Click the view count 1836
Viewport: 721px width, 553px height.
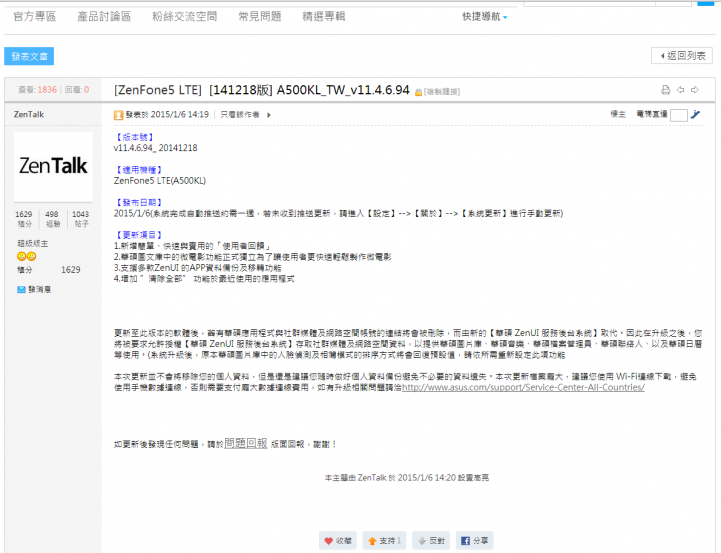47,90
